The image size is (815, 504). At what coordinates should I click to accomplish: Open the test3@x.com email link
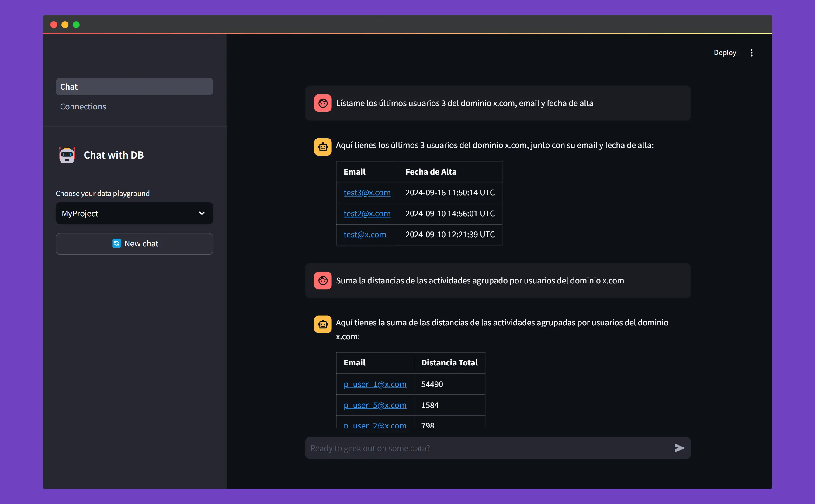tap(367, 192)
